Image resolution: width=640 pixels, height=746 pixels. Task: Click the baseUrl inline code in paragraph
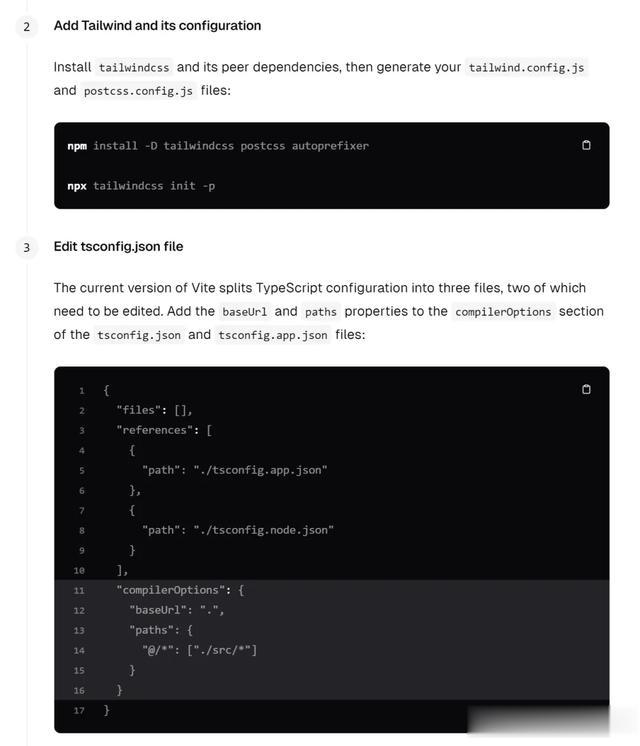pos(245,312)
